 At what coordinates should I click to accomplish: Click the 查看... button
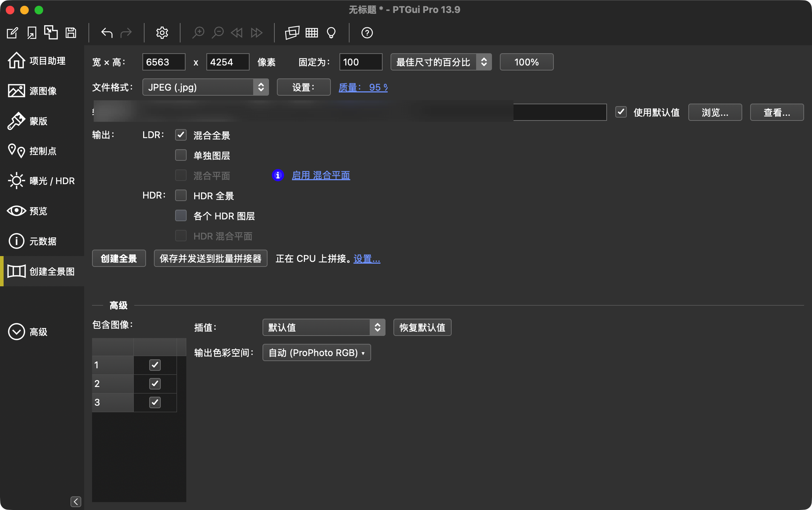[x=777, y=112]
